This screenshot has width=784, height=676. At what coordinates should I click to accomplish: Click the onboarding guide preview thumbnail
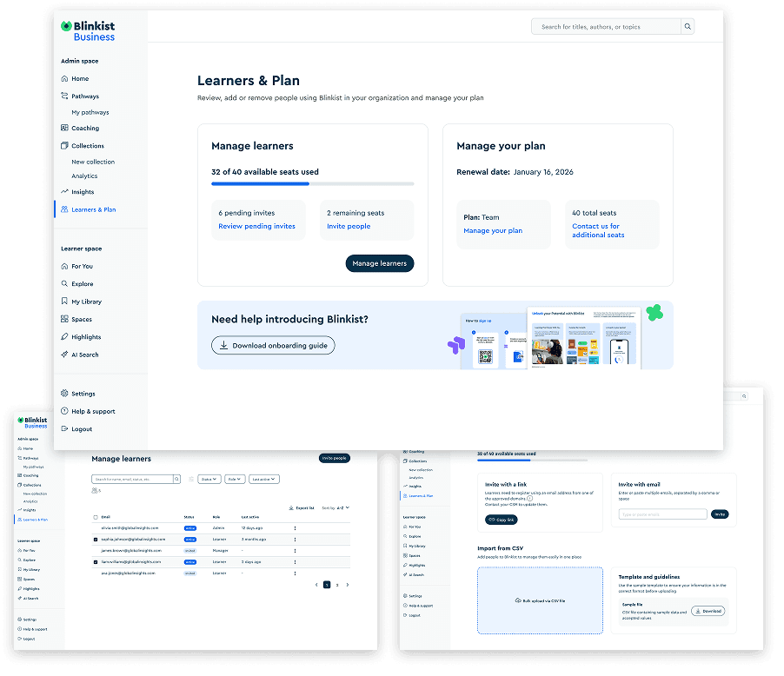[x=550, y=337]
